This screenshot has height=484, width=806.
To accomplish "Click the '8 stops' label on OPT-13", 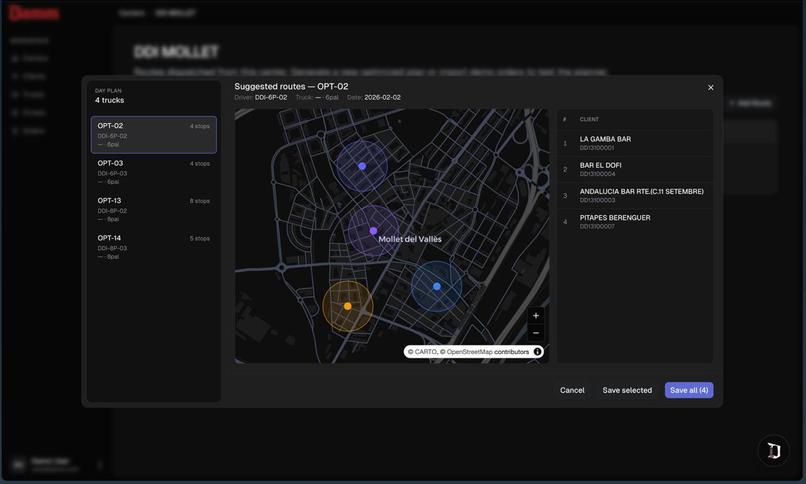I will coord(200,201).
